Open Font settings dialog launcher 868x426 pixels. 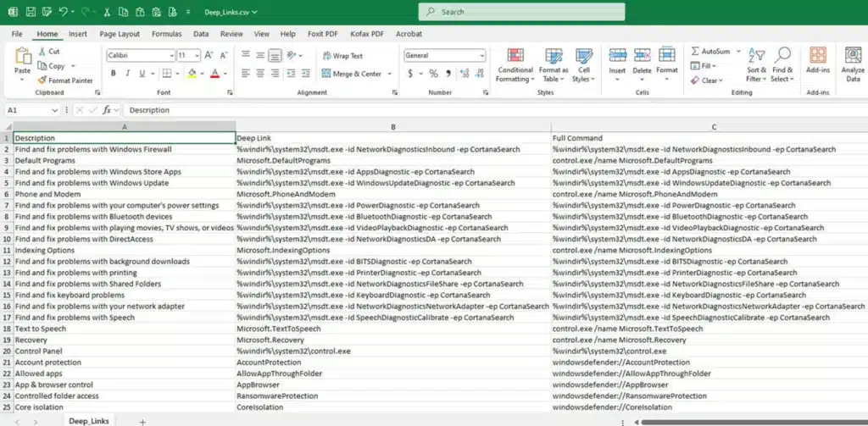pyautogui.click(x=230, y=92)
